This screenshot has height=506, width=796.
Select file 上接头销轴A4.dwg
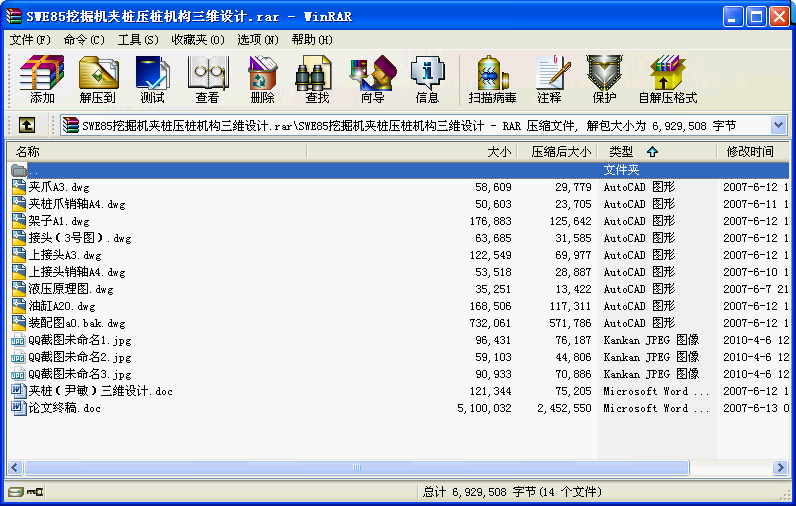pos(77,272)
